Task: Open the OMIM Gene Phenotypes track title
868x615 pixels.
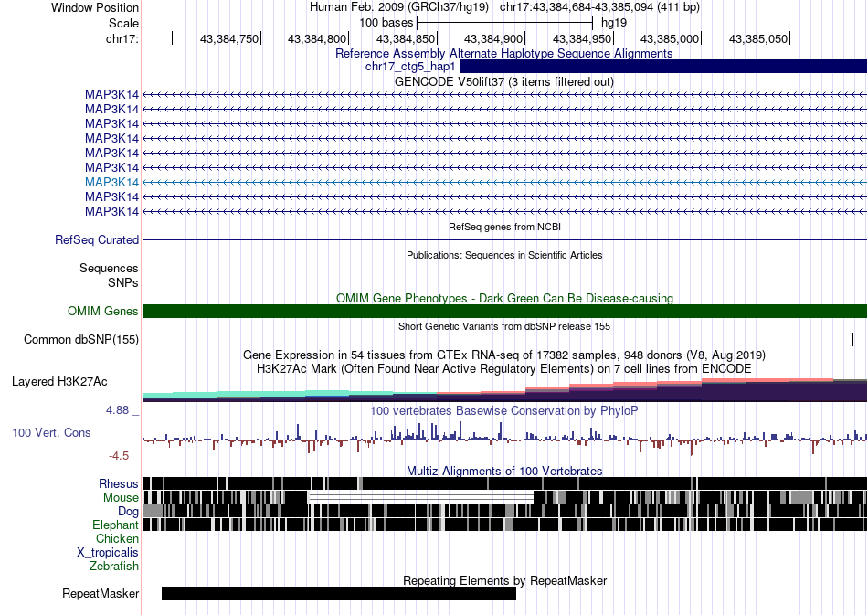Action: click(504, 299)
